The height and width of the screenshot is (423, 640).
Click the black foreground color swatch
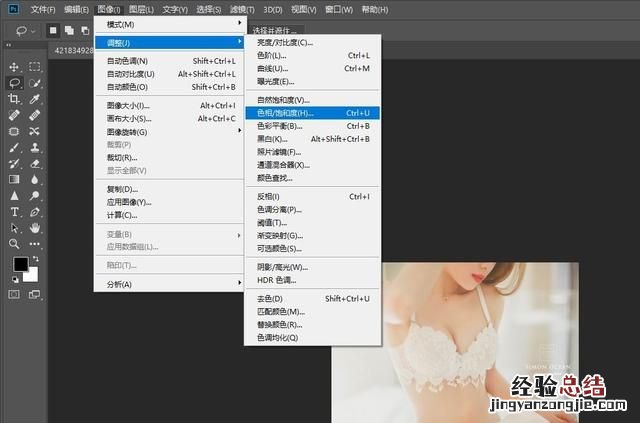[20, 264]
